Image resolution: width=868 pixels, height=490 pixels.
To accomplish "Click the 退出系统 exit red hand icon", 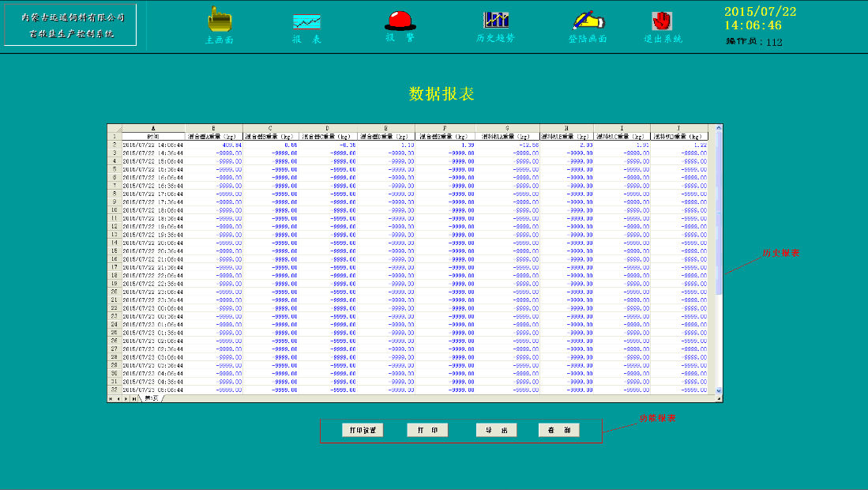I will pos(662,21).
